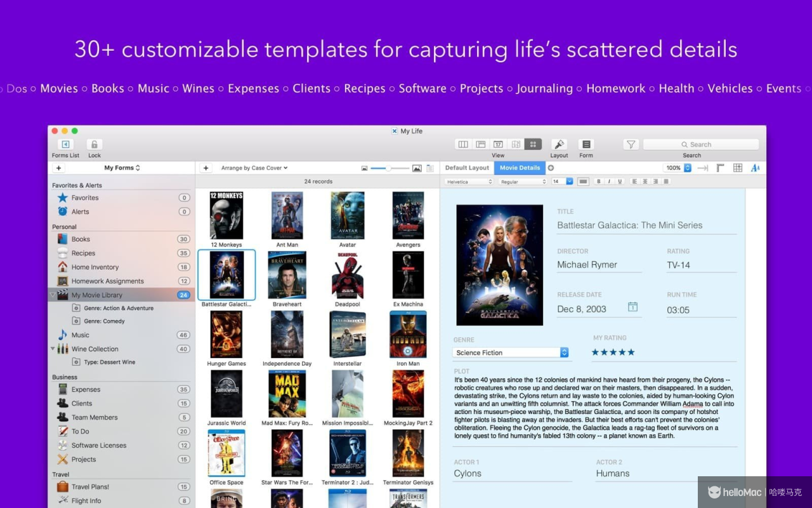Screen dimensions: 812x508
Task: Select the photo grid view
Action: point(533,145)
